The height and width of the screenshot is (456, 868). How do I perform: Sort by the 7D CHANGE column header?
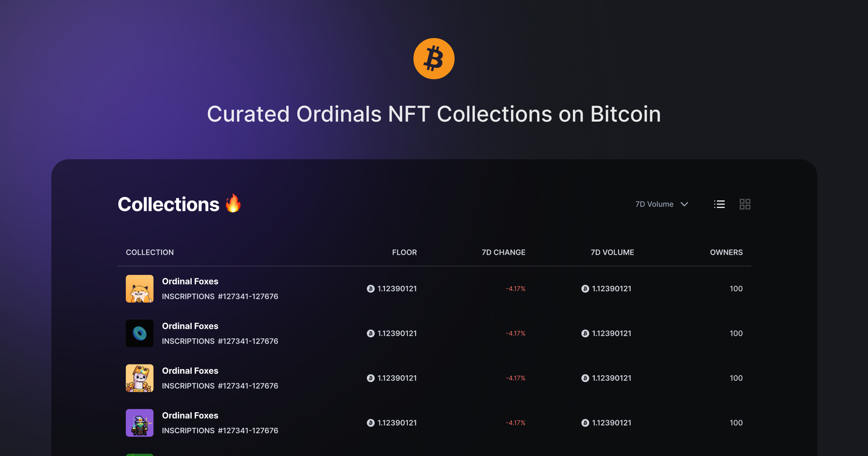point(503,252)
